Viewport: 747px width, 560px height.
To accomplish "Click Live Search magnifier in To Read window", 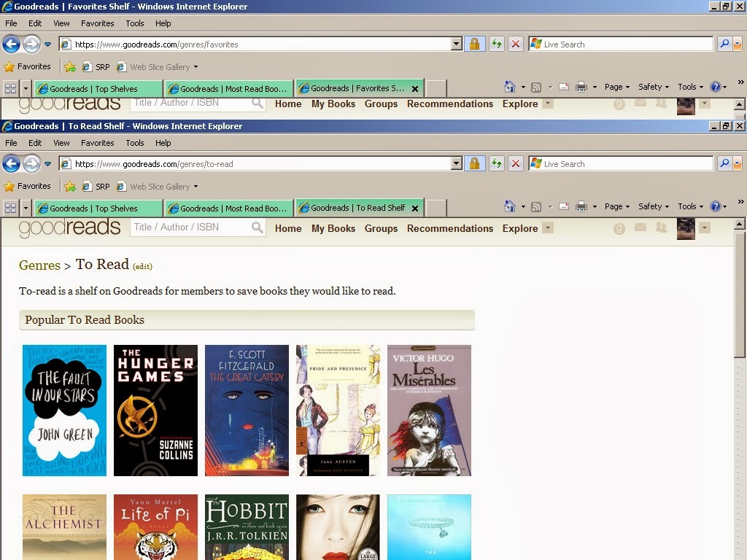I will point(724,163).
